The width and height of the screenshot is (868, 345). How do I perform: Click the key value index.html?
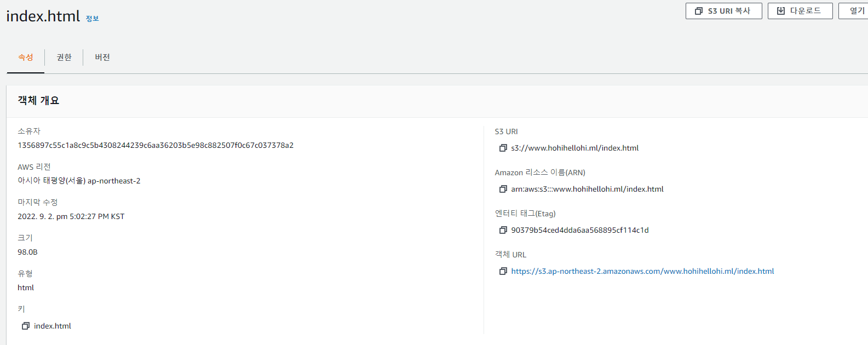pos(53,326)
